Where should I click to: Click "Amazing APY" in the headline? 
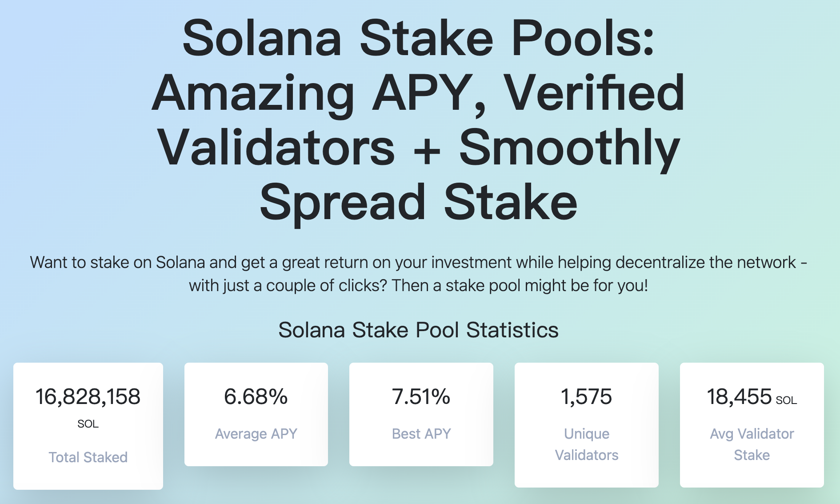(318, 93)
